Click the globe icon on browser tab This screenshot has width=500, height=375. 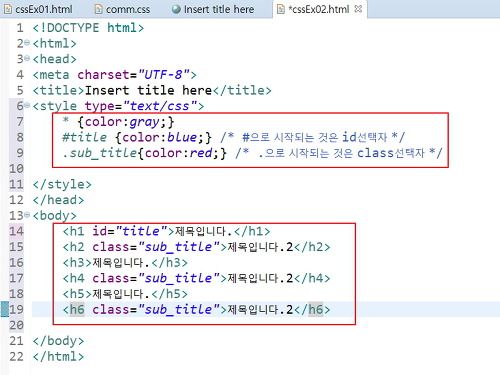coord(176,10)
